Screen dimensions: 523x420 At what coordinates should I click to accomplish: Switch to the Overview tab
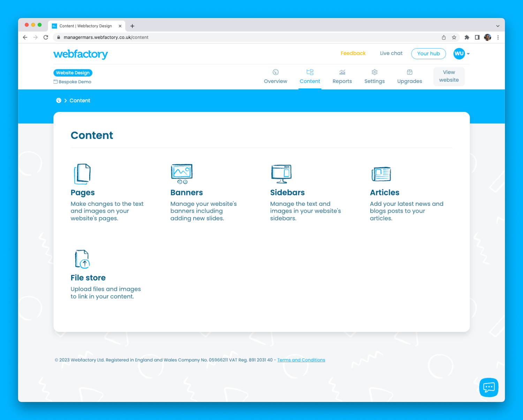[x=275, y=77]
